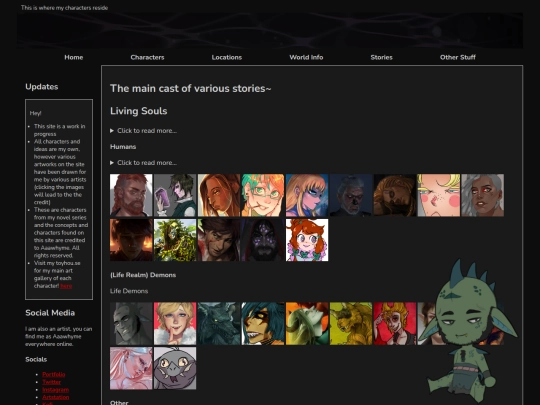Open the yellow furry beast portrait
540x405 pixels.
pos(351,324)
